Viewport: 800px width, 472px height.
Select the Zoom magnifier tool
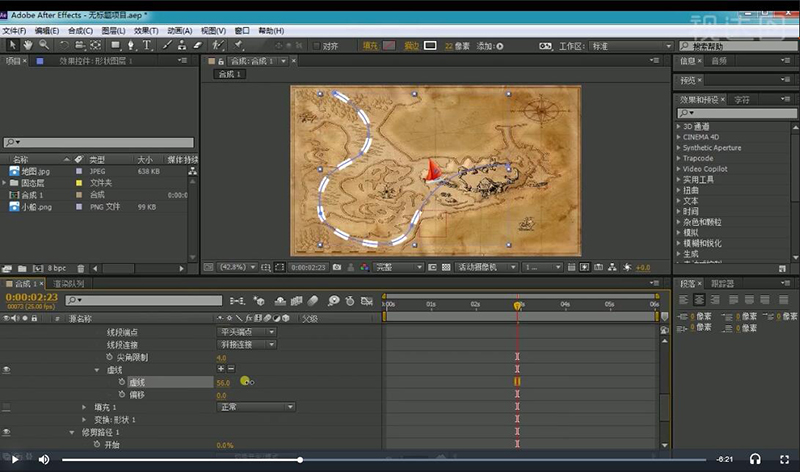coord(45,45)
